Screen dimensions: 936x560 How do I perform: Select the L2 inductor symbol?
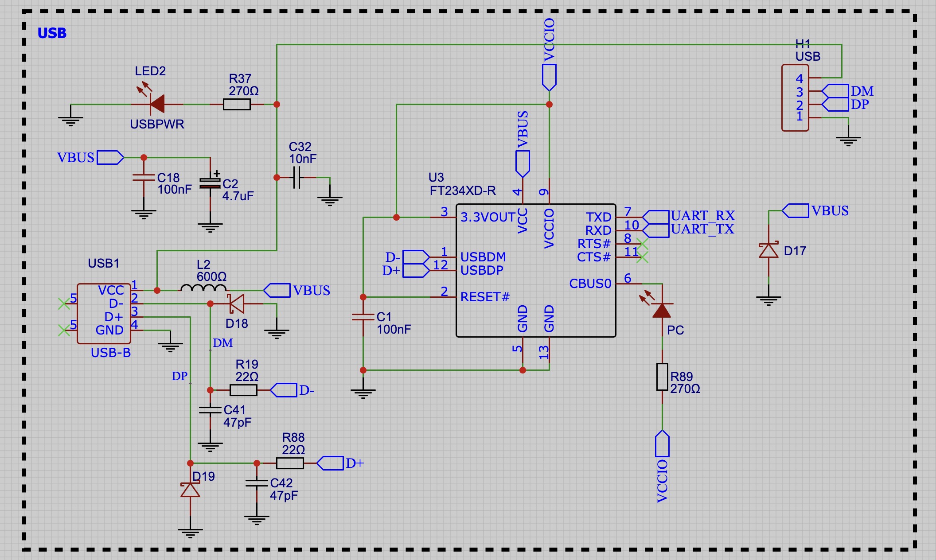203,288
